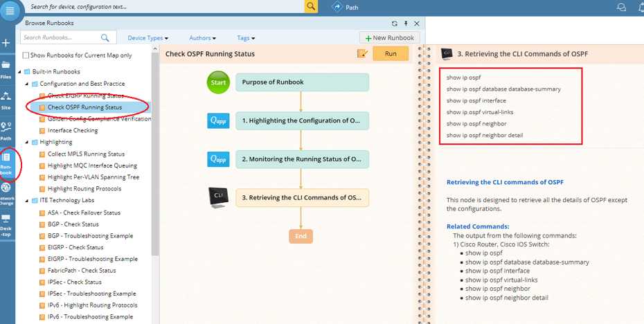Select Check OSPF Running Status runbook
This screenshot has width=644, height=324.
point(84,107)
